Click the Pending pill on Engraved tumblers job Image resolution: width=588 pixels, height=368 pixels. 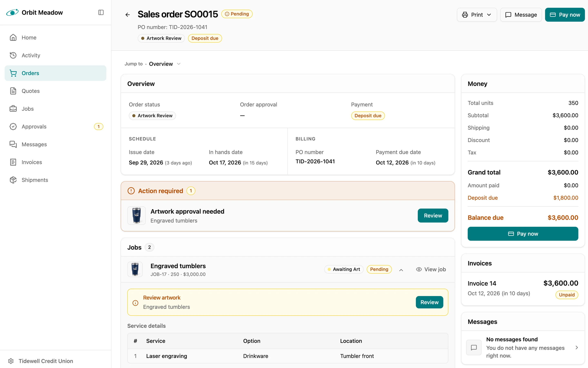point(379,269)
